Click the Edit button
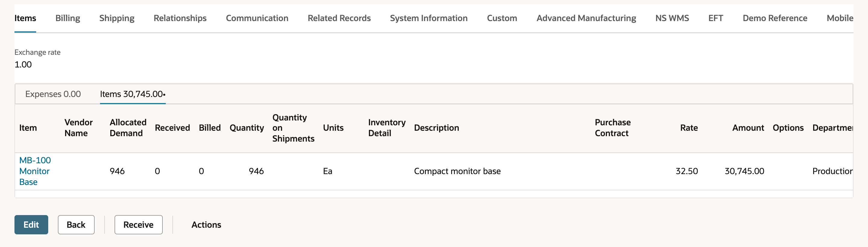 click(x=31, y=225)
